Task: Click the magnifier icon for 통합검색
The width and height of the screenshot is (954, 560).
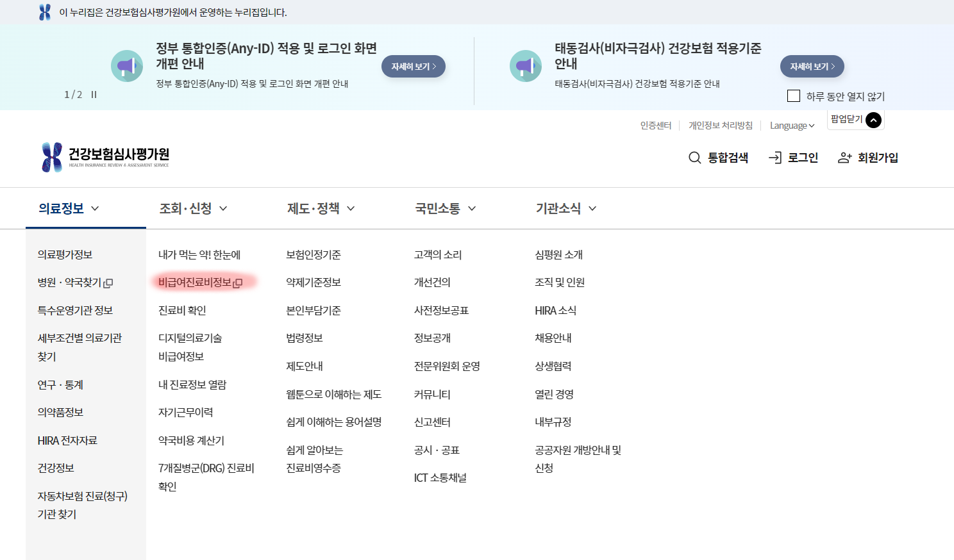Action: pos(694,158)
